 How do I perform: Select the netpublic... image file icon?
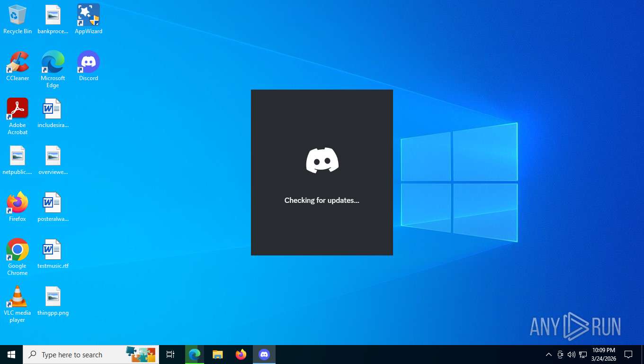(x=18, y=160)
